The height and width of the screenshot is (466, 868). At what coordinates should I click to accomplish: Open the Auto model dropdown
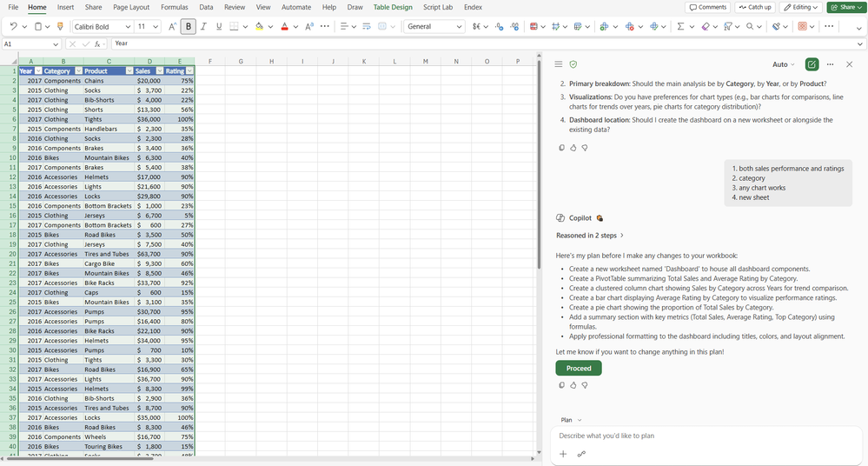point(784,64)
